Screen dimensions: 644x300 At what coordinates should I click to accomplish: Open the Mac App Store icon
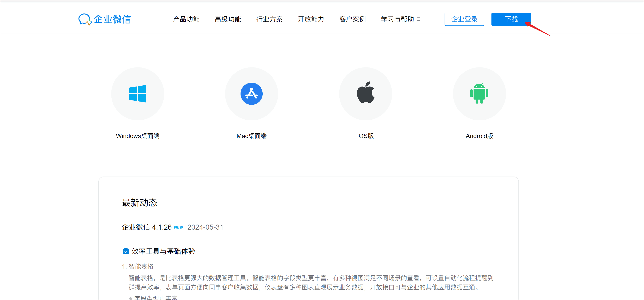point(252,94)
